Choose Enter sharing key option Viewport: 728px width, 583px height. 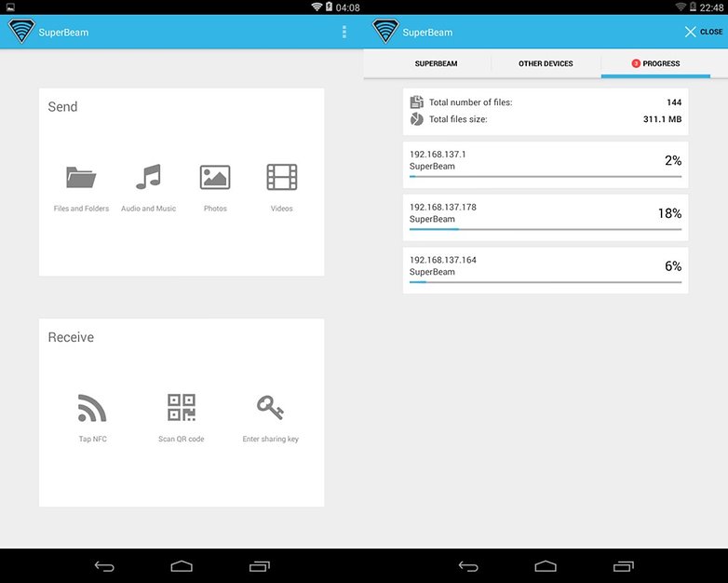coord(270,418)
